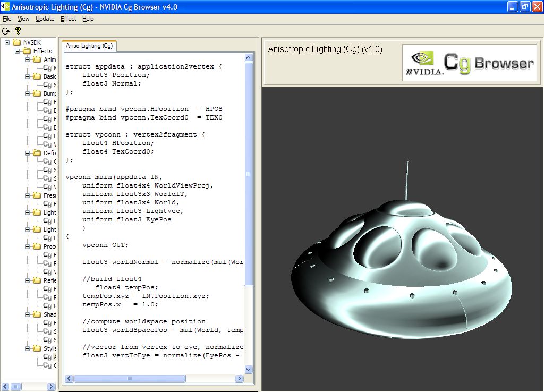Select the Anim folder icon in tree
The height and width of the screenshot is (392, 544).
[x=37, y=59]
